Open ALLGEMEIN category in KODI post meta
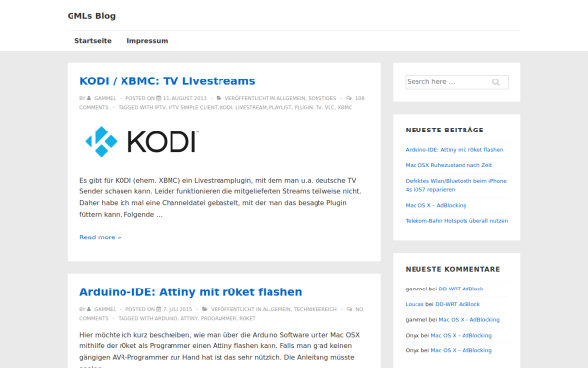This screenshot has width=588, height=368. pyautogui.click(x=291, y=98)
